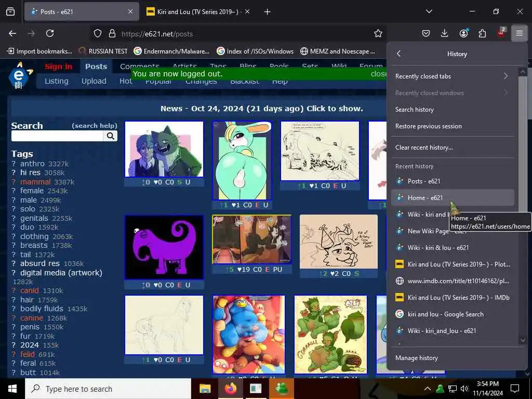This screenshot has width=532, height=399.
Task: Select Search history menu entry
Action: point(453,109)
